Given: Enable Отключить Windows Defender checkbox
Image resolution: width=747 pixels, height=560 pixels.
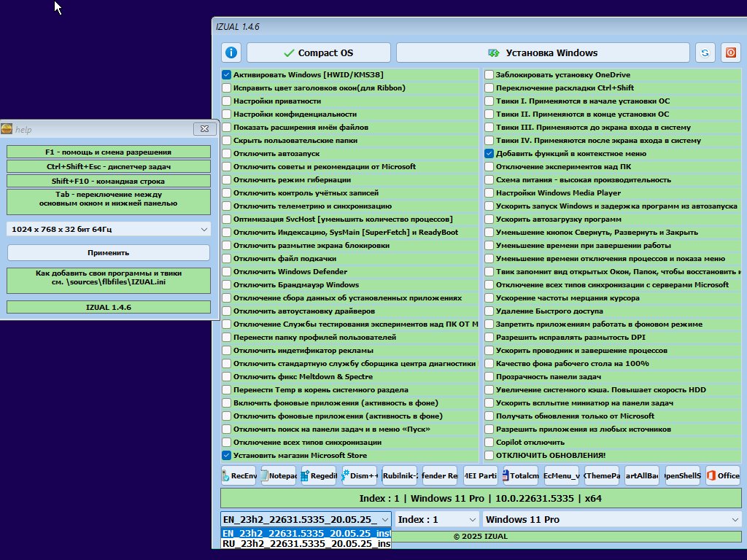Looking at the screenshot, I should 227,272.
